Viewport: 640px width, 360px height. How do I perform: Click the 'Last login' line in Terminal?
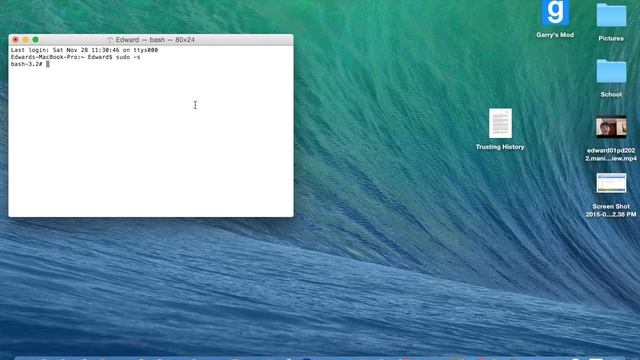(84, 50)
